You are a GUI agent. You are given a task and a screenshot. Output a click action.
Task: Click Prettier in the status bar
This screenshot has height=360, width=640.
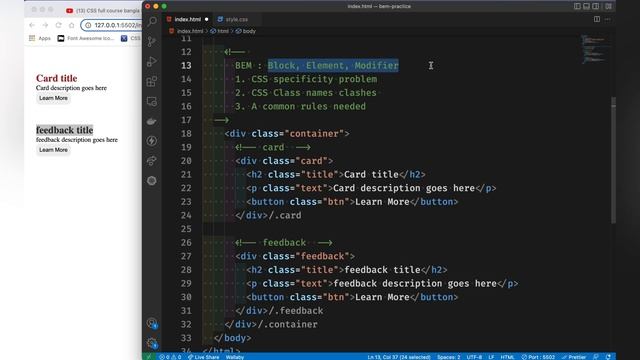pos(574,357)
